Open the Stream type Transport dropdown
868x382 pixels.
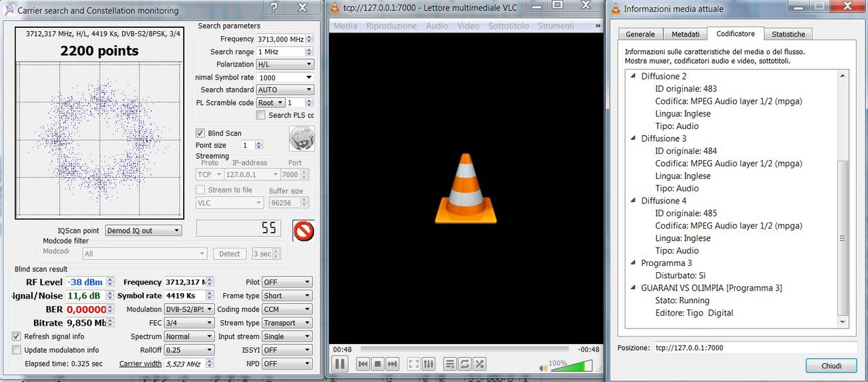(x=287, y=323)
